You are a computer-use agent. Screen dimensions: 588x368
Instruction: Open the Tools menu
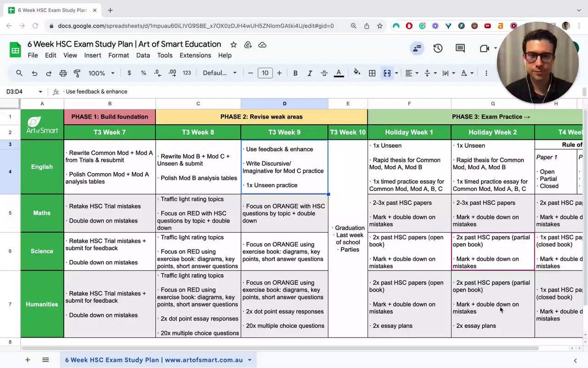point(165,55)
